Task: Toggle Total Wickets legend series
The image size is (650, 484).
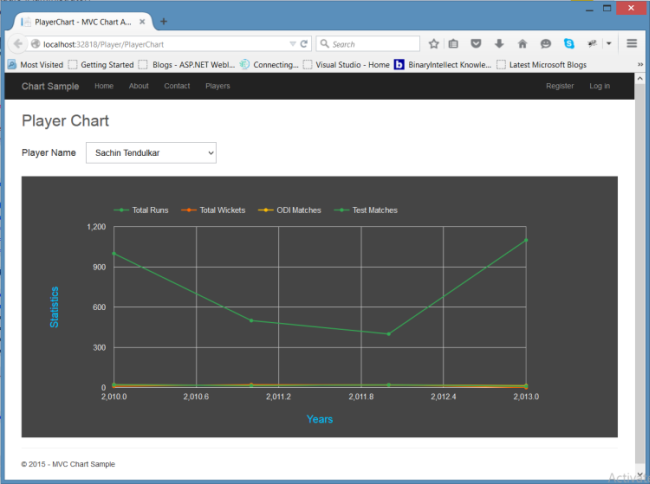Action: (x=213, y=210)
